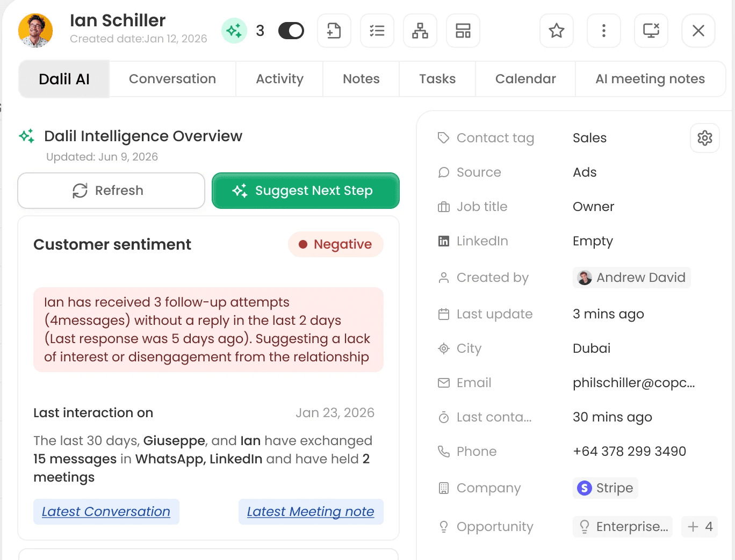Expand the +4 more opportunities

tap(700, 527)
